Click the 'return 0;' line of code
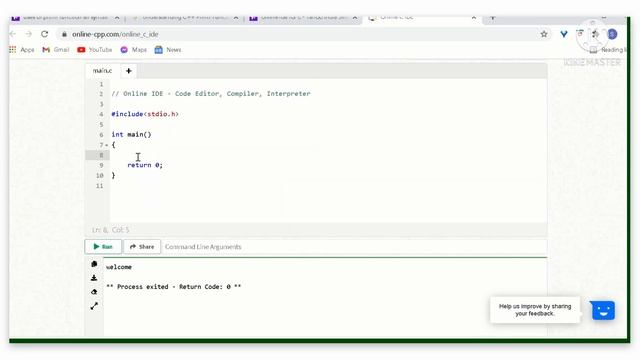 pyautogui.click(x=145, y=165)
